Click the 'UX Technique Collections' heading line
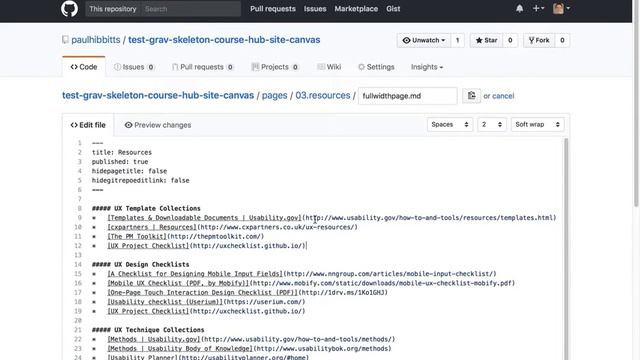Image resolution: width=640 pixels, height=360 pixels. coord(148,330)
